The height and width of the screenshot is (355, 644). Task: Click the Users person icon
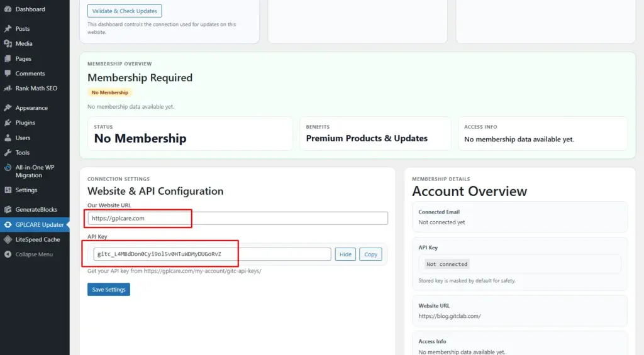point(8,138)
